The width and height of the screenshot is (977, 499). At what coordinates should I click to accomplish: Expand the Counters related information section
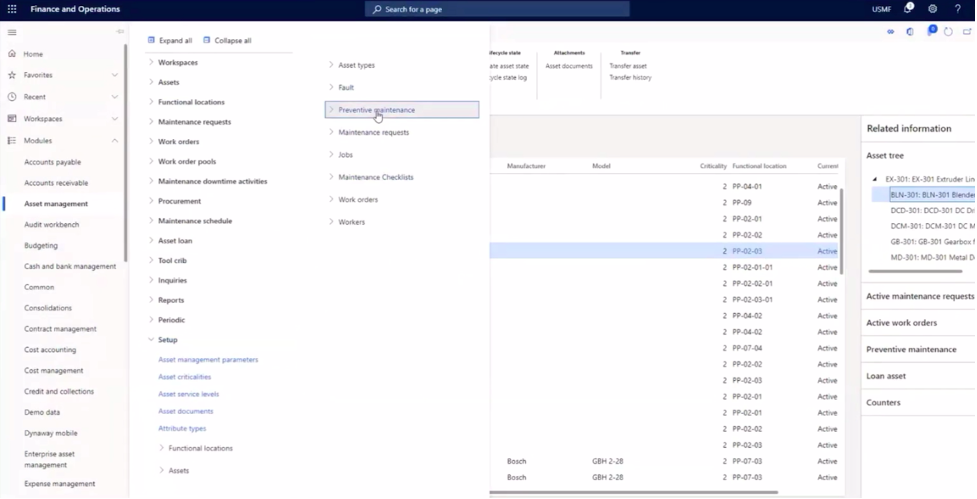(883, 402)
